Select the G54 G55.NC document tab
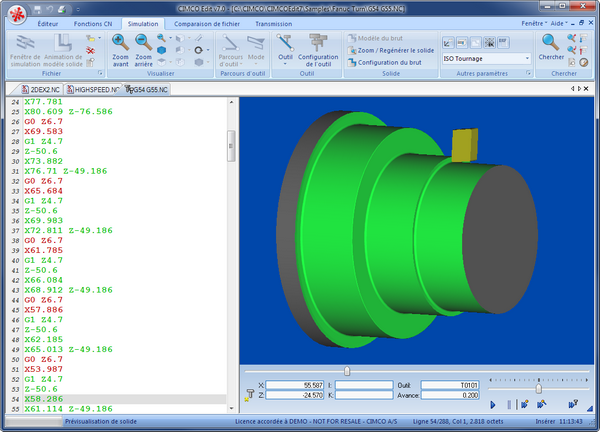The width and height of the screenshot is (600, 432). click(147, 90)
